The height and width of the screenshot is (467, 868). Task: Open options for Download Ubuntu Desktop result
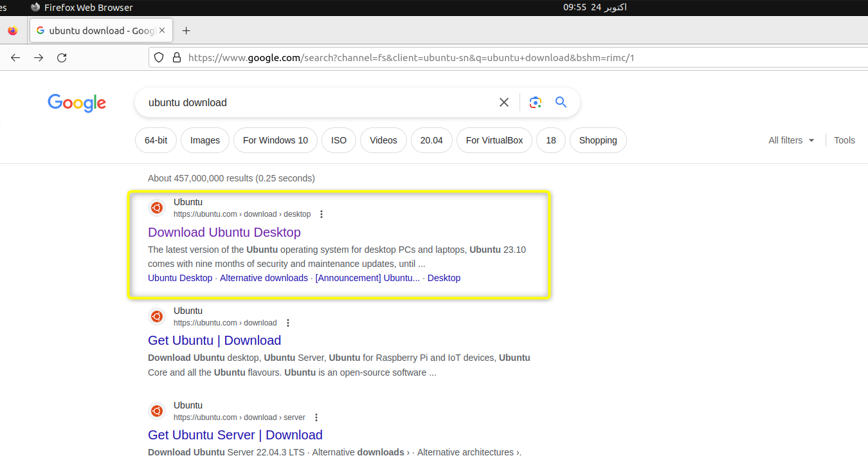321,214
